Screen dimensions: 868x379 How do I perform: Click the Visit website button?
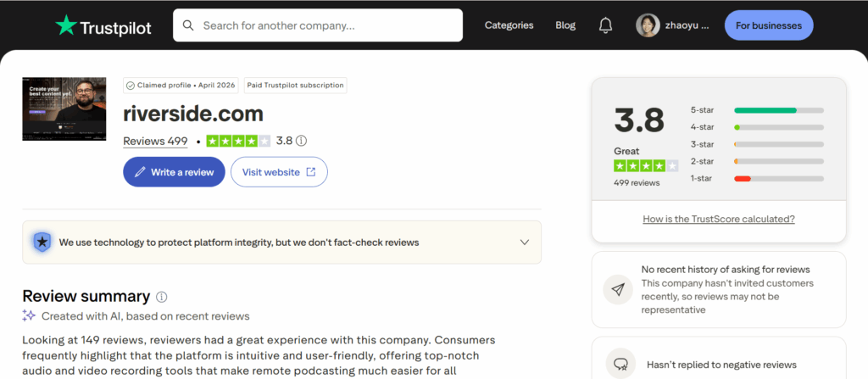pos(279,172)
